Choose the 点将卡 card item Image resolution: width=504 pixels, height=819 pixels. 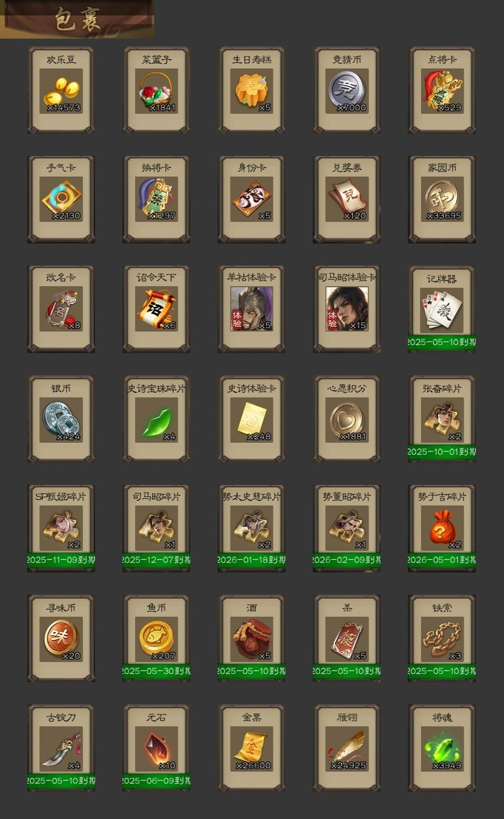pos(442,90)
